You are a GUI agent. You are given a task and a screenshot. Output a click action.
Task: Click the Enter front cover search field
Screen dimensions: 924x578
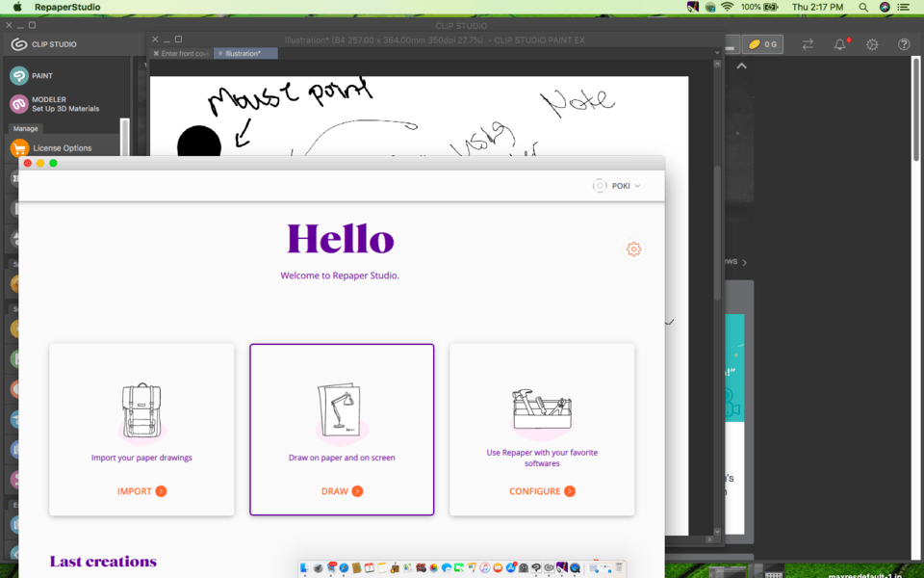[183, 53]
